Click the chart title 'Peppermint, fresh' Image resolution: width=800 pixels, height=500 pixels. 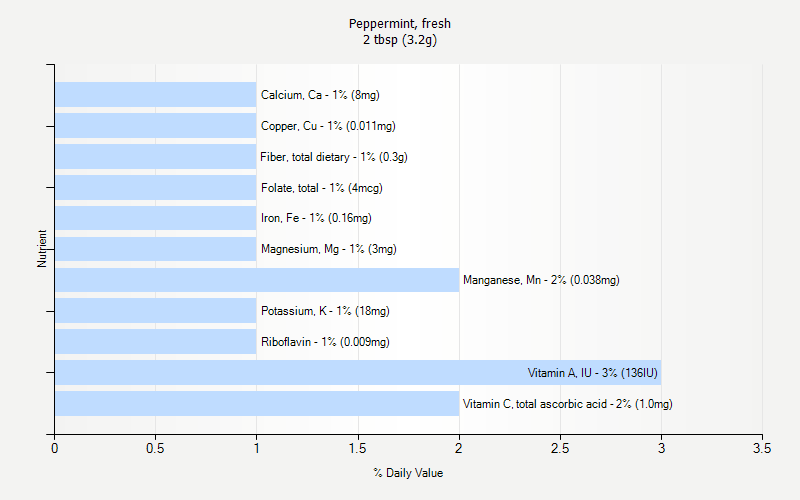pyautogui.click(x=399, y=23)
